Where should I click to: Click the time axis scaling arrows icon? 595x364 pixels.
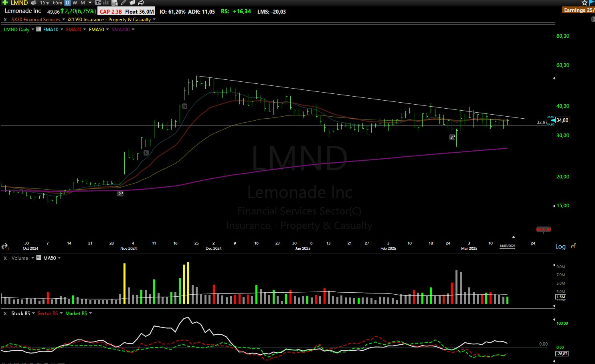point(5,246)
